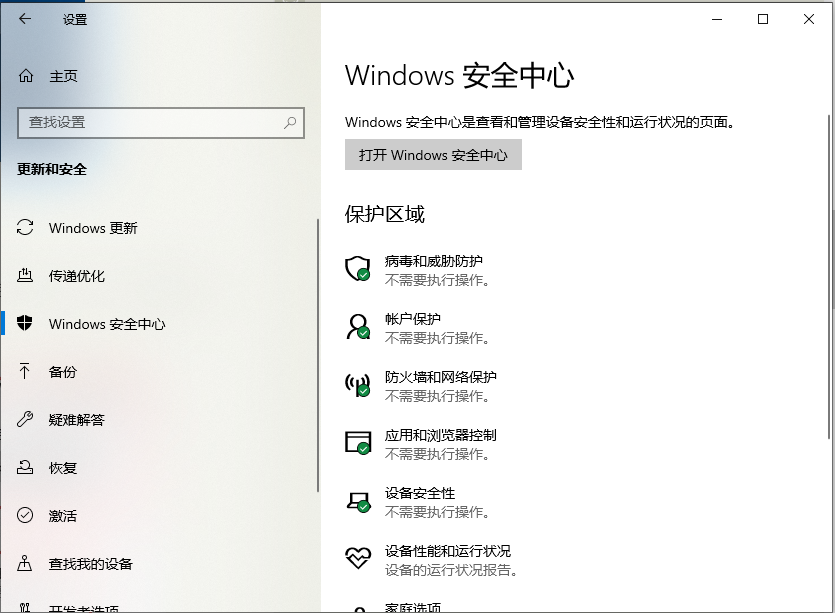
Task: Click the 打开 Windows 安全中心 button
Action: pos(433,155)
